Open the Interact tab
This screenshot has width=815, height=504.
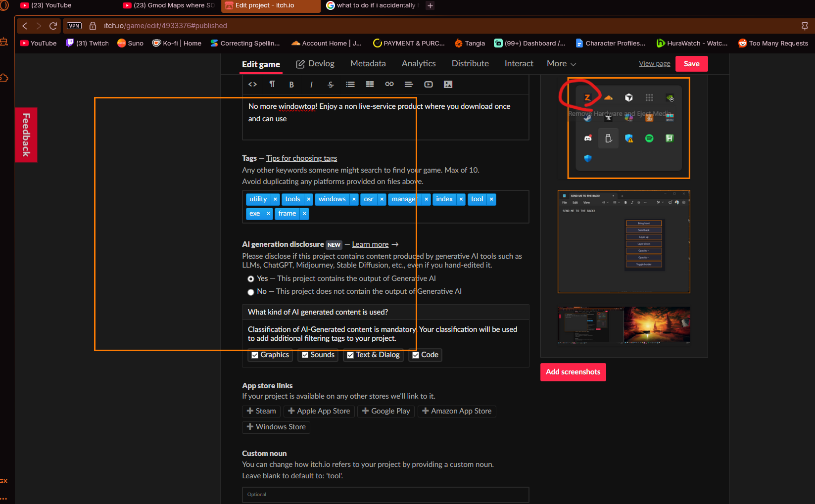519,64
